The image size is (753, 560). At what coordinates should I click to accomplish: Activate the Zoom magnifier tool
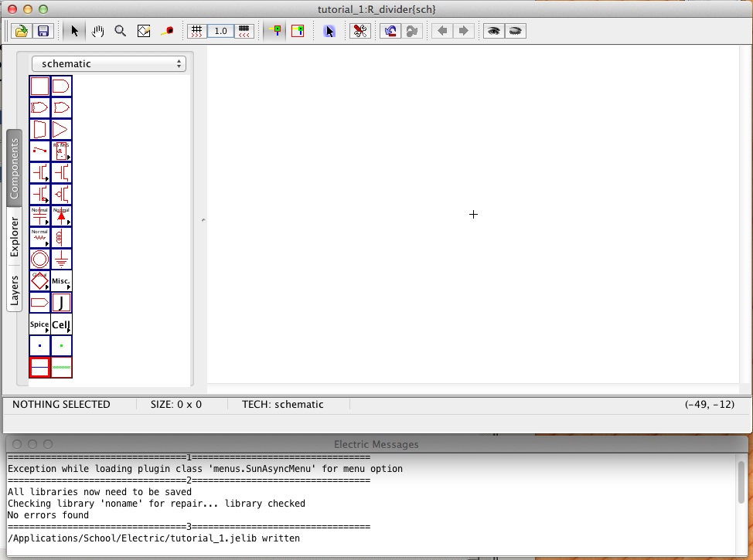coord(121,31)
